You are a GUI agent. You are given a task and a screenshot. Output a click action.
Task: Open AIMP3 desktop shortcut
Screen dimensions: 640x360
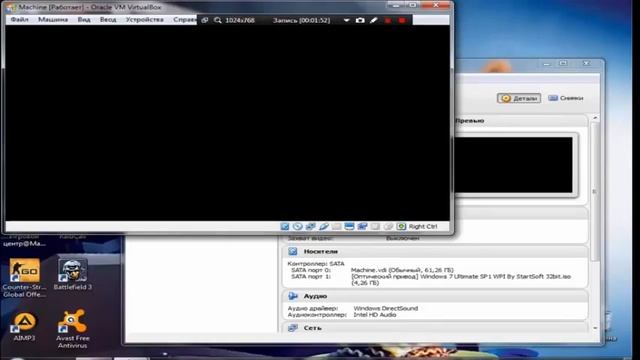24,327
